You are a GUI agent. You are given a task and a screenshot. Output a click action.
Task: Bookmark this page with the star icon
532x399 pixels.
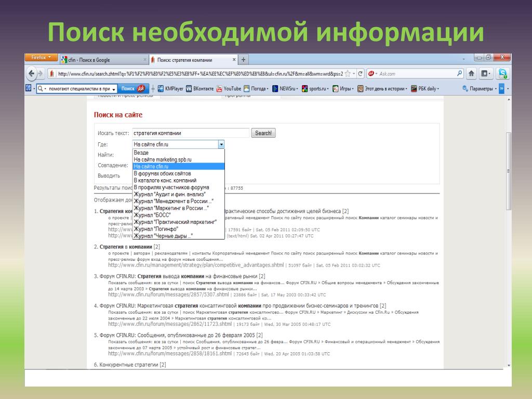(x=348, y=74)
